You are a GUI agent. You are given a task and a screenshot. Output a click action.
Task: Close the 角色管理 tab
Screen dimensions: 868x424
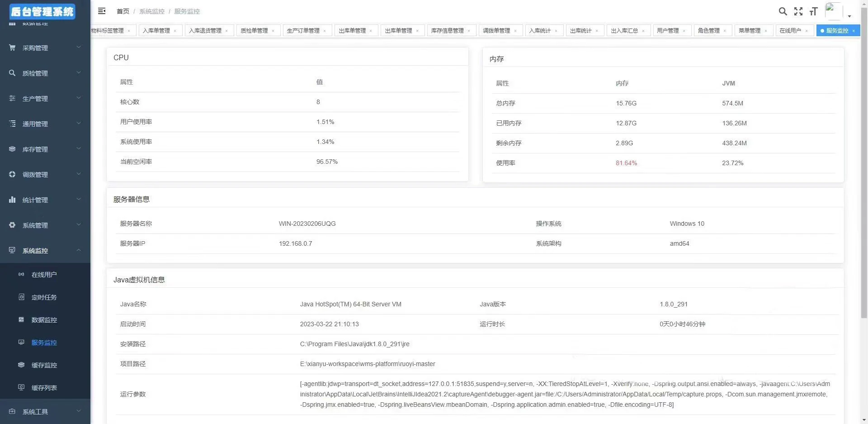pos(726,30)
